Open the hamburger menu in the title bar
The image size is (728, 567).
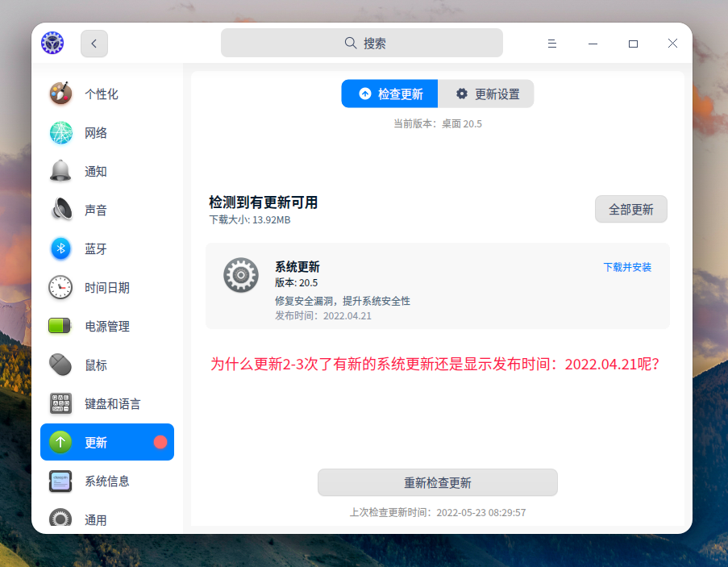click(551, 44)
